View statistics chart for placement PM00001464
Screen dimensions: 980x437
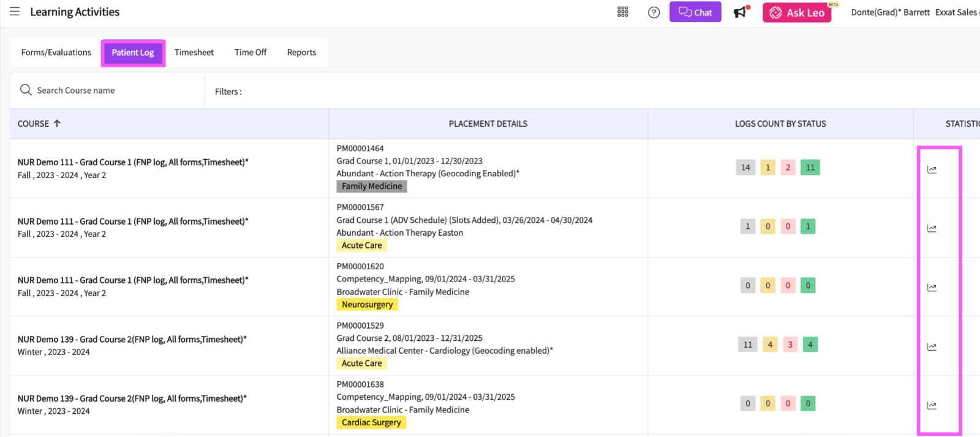(x=932, y=170)
